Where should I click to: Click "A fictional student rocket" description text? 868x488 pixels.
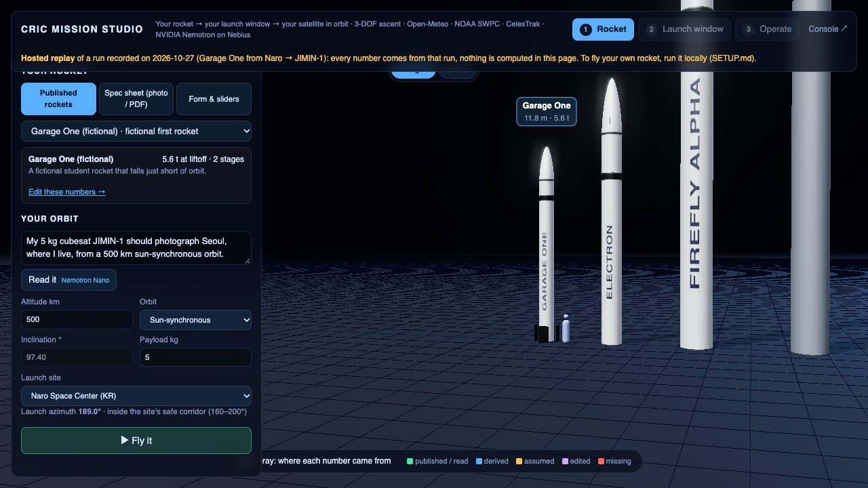click(117, 171)
